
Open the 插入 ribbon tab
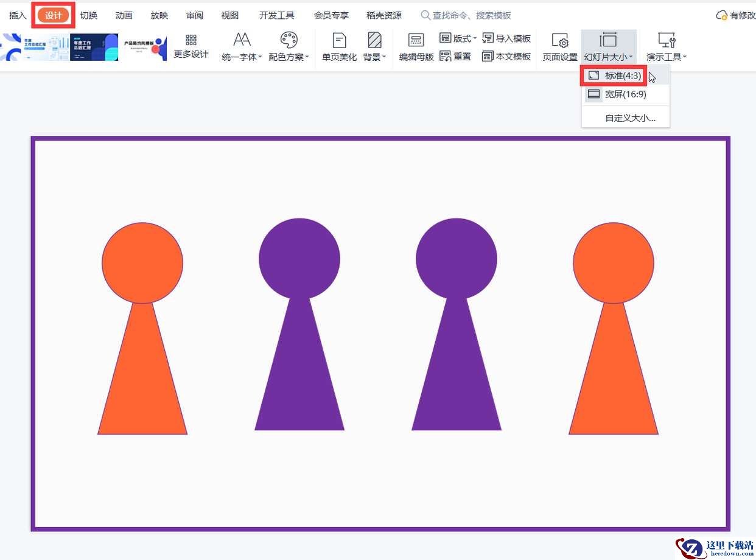tap(18, 15)
